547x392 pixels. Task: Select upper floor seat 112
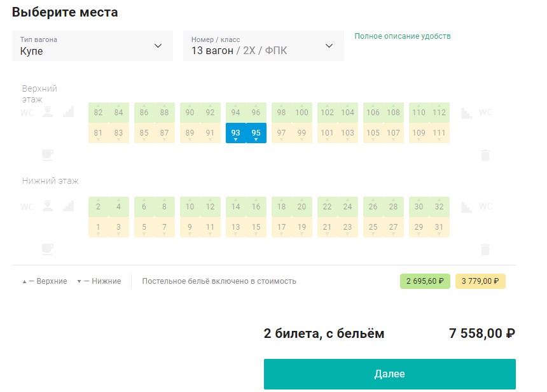440,113
